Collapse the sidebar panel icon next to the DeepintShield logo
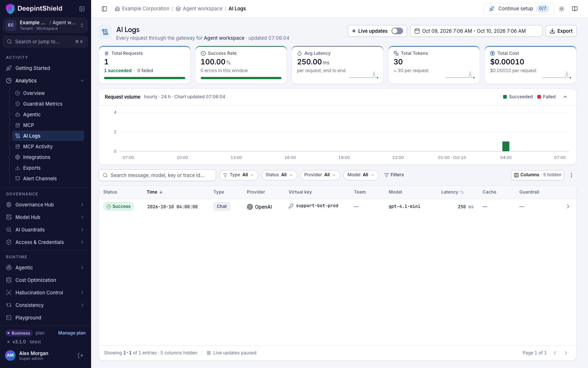 pyautogui.click(x=82, y=9)
